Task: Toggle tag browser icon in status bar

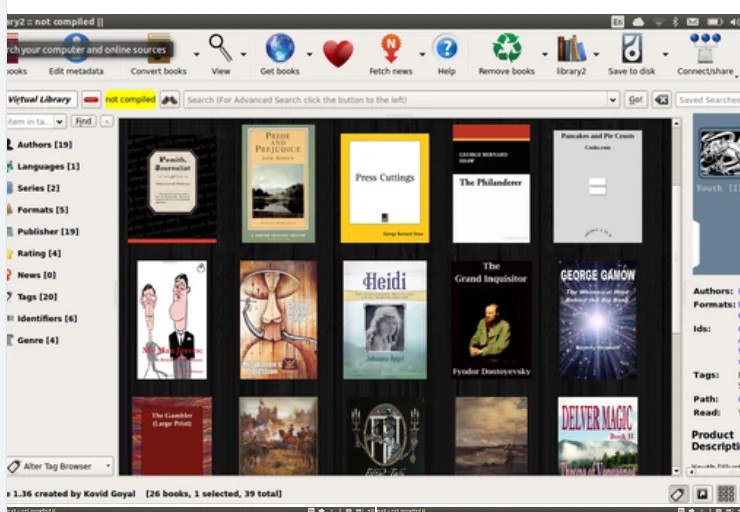Action: [678, 494]
